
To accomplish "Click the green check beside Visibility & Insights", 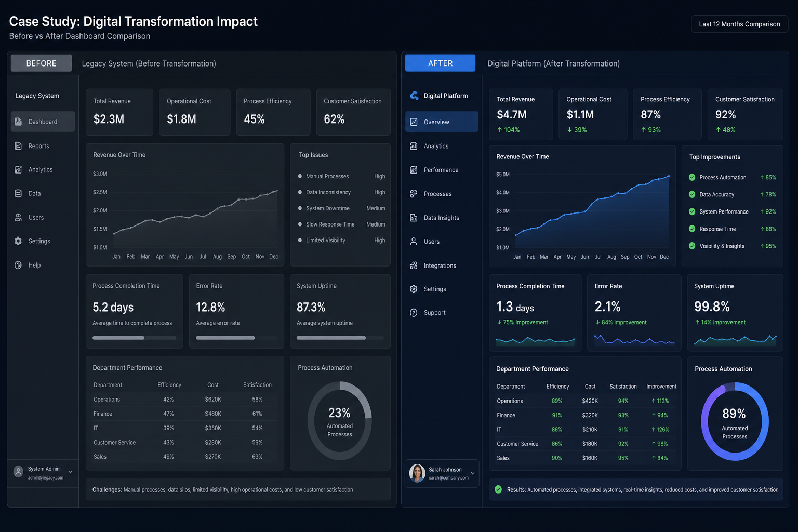I will [x=692, y=246].
